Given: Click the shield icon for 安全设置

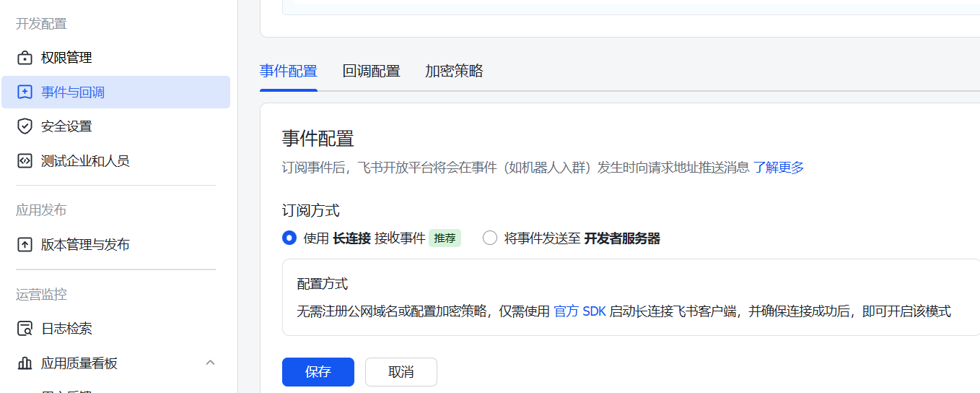Looking at the screenshot, I should tap(25, 126).
